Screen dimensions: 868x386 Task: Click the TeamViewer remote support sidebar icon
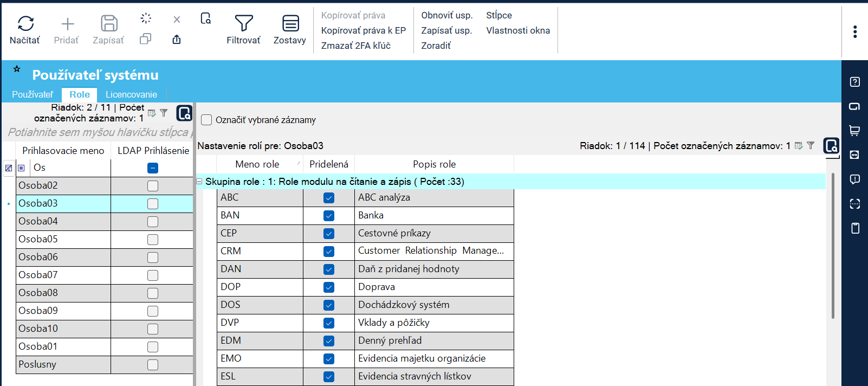pos(855,155)
